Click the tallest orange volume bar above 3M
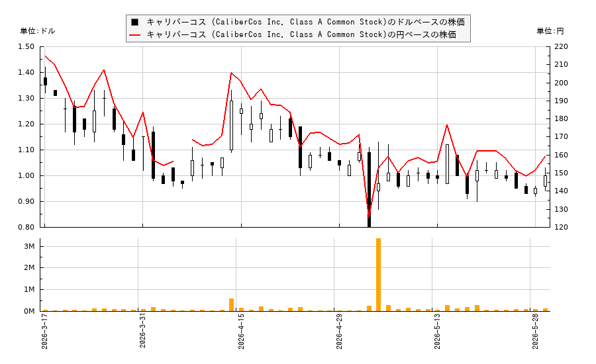Screen dimensions: 596x364 point(378,275)
